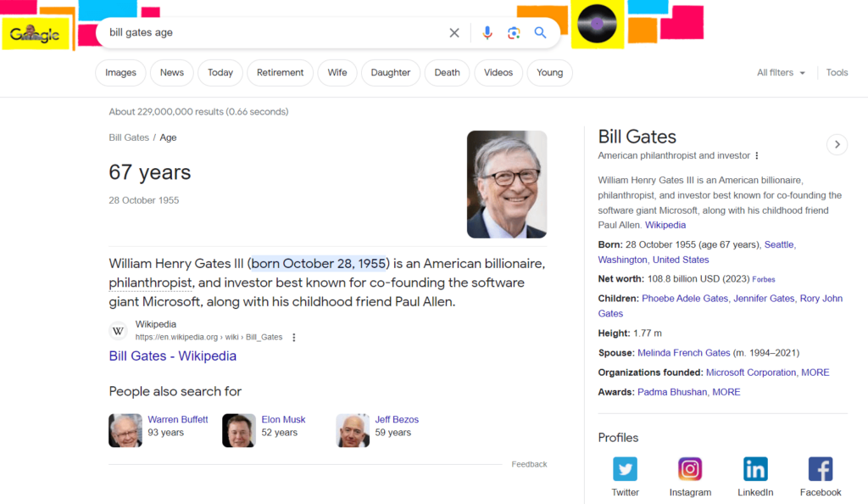Open Bill Gates' LinkedIn profile
868x504 pixels.
[x=755, y=468]
